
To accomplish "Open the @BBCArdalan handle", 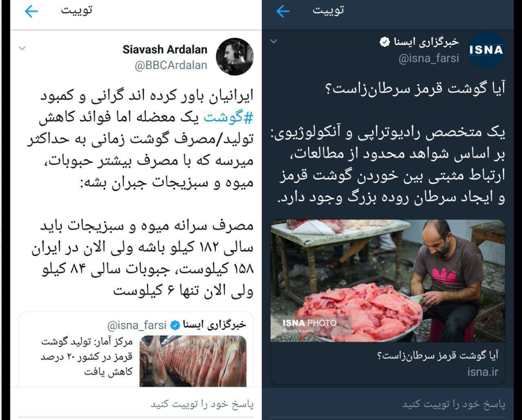I will click(171, 65).
